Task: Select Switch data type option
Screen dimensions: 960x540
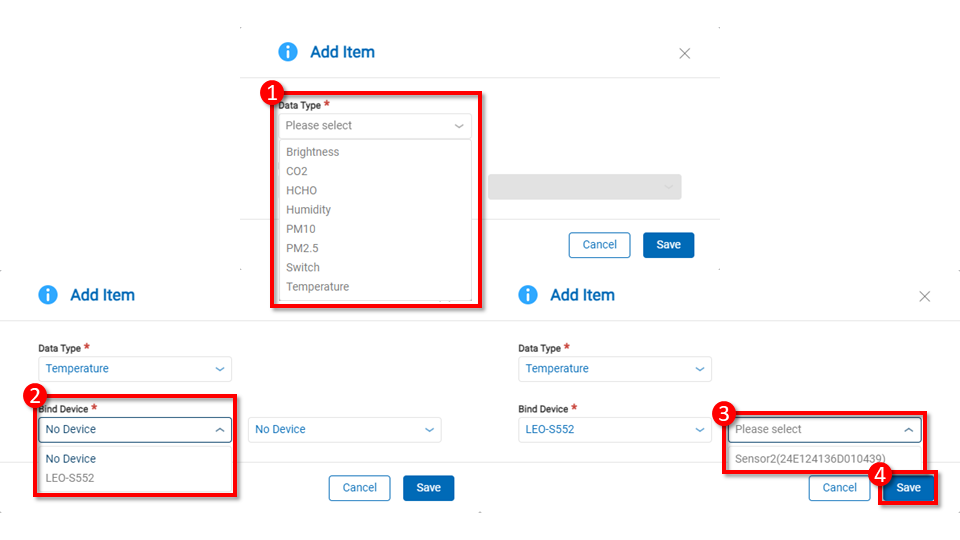Action: pyautogui.click(x=303, y=267)
